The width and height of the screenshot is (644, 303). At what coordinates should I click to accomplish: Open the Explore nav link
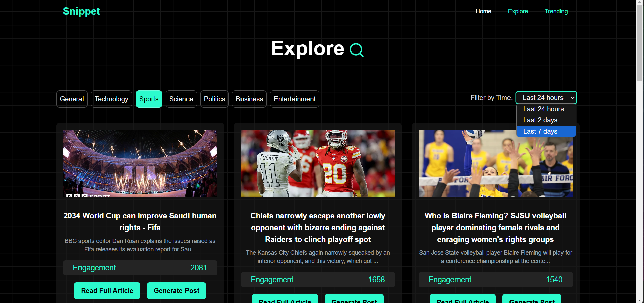click(x=518, y=11)
